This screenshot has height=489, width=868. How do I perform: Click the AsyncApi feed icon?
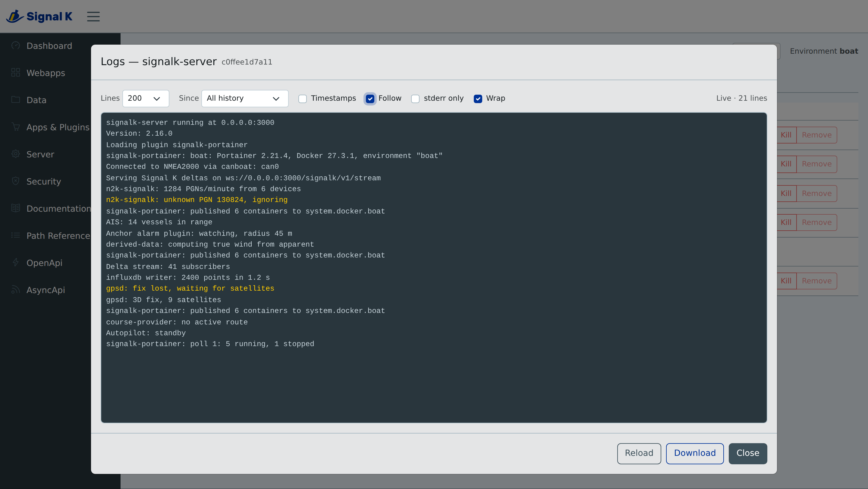click(15, 289)
